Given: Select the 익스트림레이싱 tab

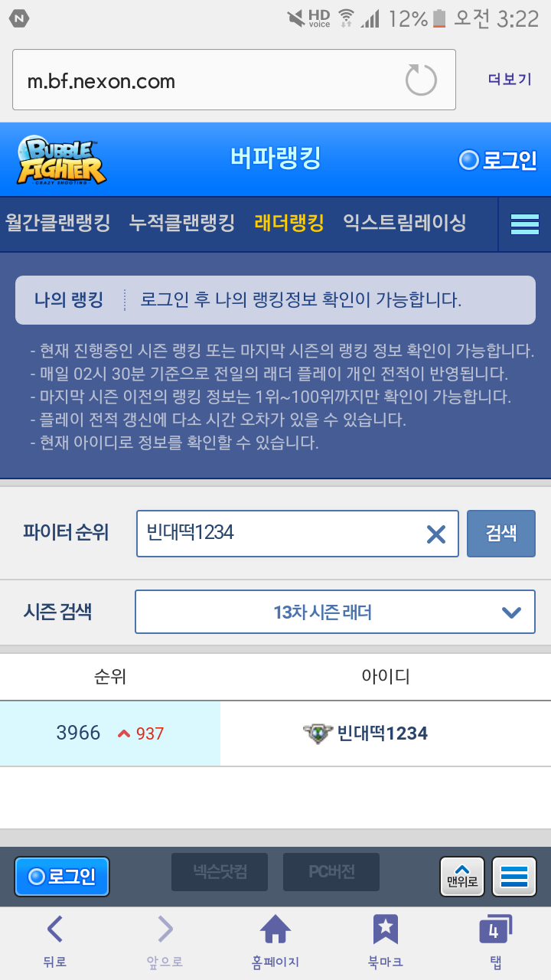Looking at the screenshot, I should [x=405, y=223].
